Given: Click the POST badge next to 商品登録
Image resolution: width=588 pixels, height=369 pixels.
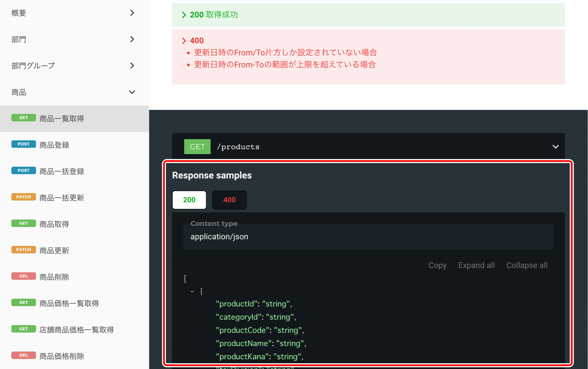Looking at the screenshot, I should (x=24, y=144).
